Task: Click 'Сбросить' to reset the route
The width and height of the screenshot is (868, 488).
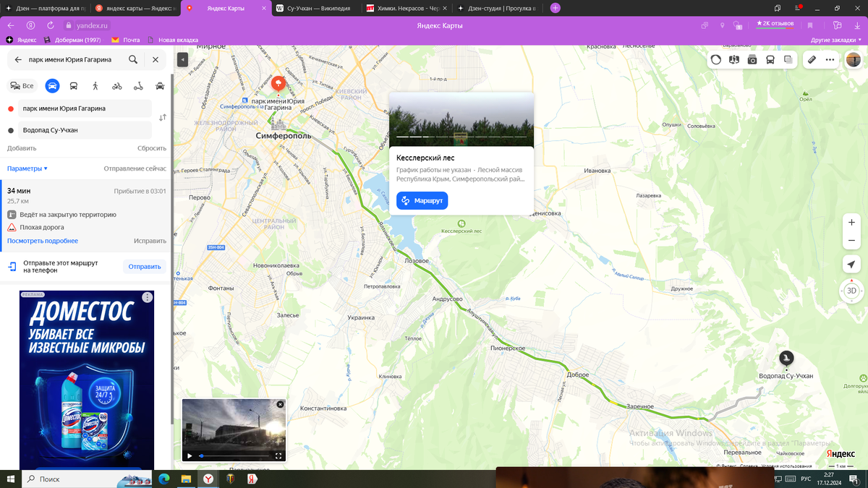Action: click(152, 148)
